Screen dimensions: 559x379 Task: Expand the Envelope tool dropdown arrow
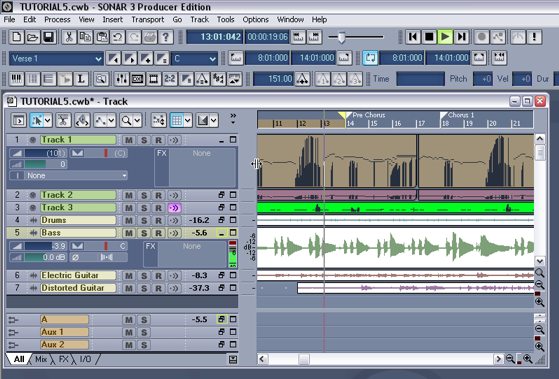pos(112,121)
